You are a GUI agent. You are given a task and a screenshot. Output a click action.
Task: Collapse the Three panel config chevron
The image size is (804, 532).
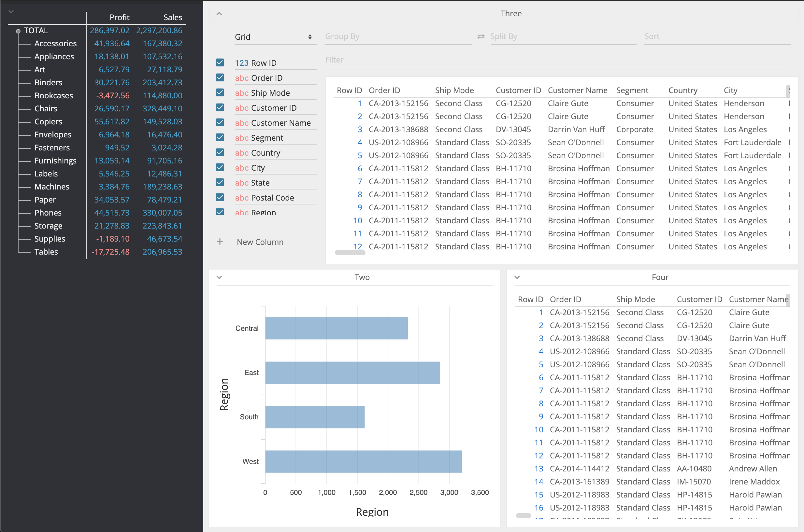pyautogui.click(x=219, y=14)
